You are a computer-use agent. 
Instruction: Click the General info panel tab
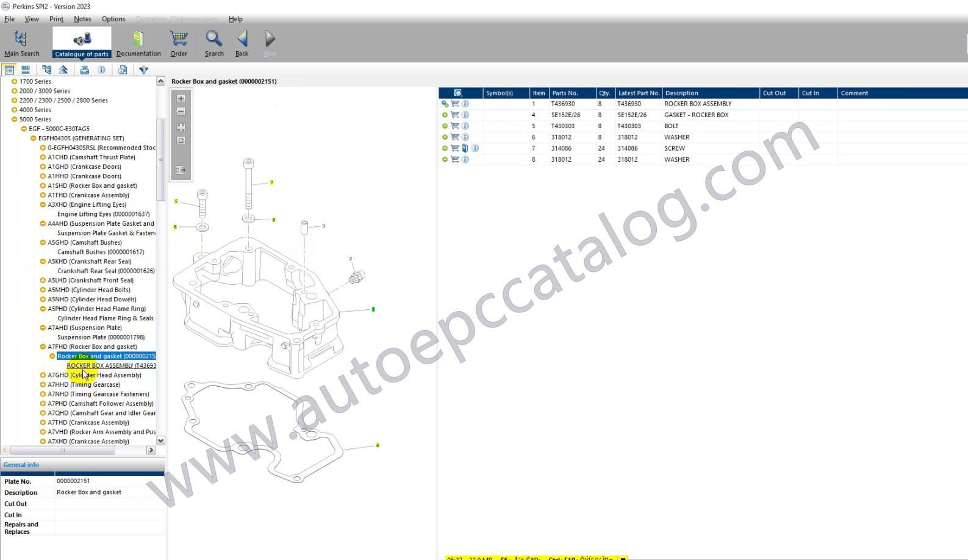click(21, 465)
